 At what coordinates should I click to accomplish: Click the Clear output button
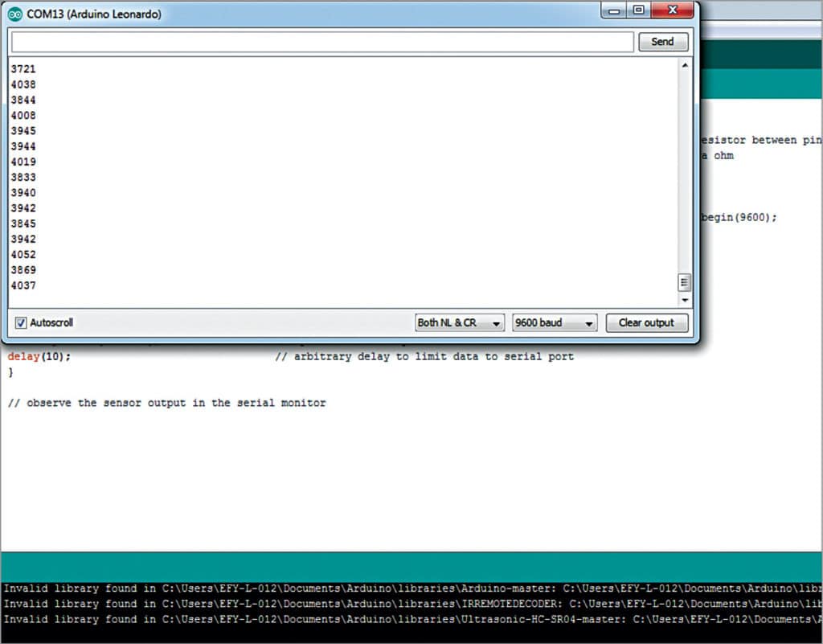(646, 323)
